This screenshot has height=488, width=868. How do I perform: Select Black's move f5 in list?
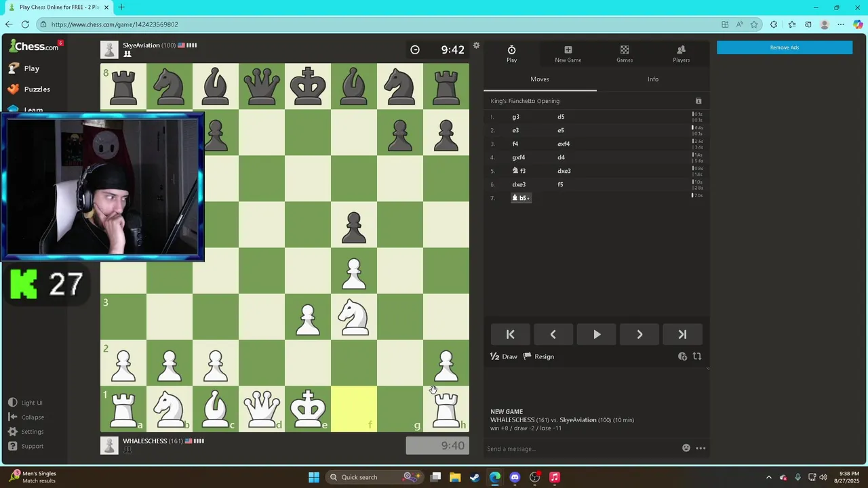pos(561,184)
